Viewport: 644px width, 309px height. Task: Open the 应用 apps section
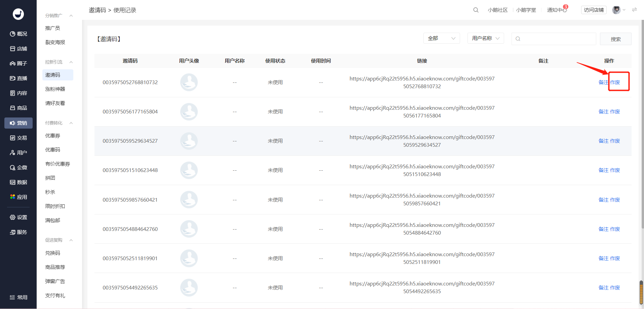pos(18,197)
